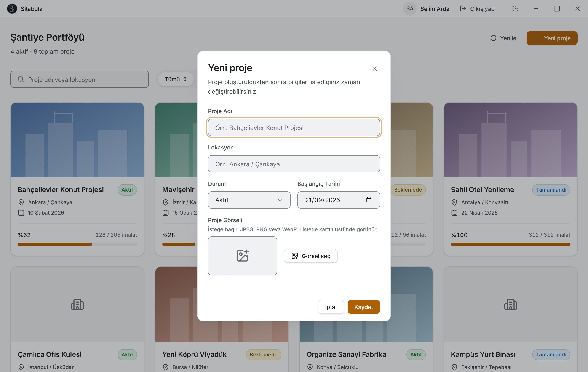This screenshot has width=588, height=372.
Task: Click the Beklemede badge near 12 / 96 imalat
Action: (408, 190)
